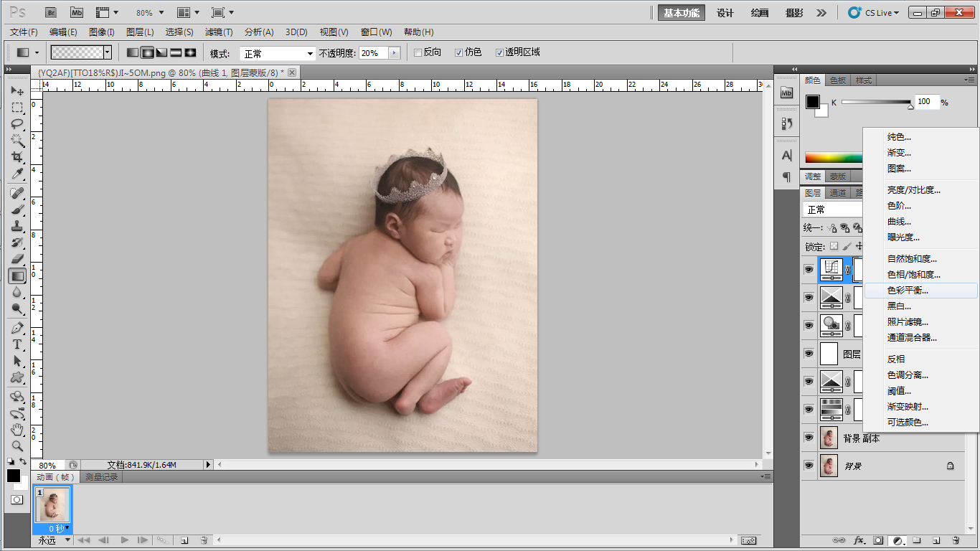The width and height of the screenshot is (980, 551).
Task: Select the Crop tool
Action: 17,156
